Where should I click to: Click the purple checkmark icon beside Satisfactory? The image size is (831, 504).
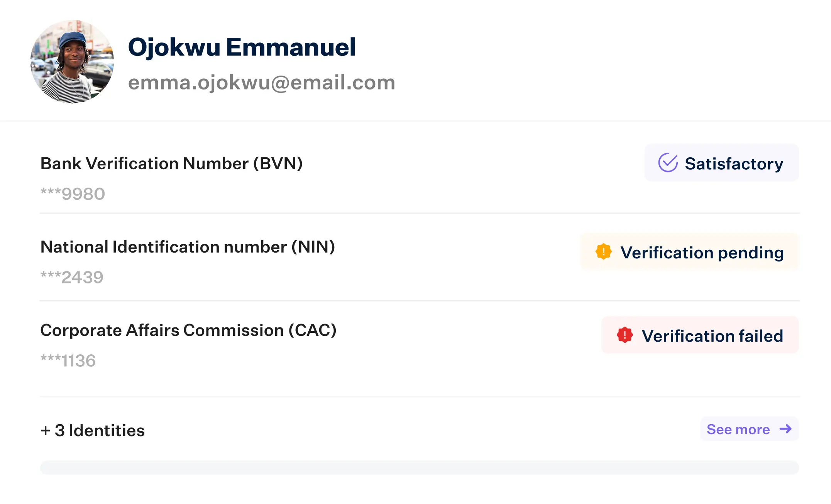[668, 163]
